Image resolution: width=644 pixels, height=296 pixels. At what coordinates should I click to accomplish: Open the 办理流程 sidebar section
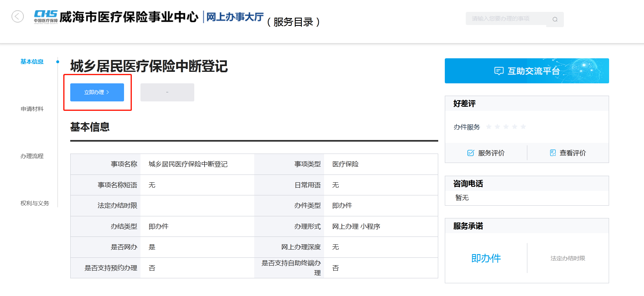pos(32,156)
